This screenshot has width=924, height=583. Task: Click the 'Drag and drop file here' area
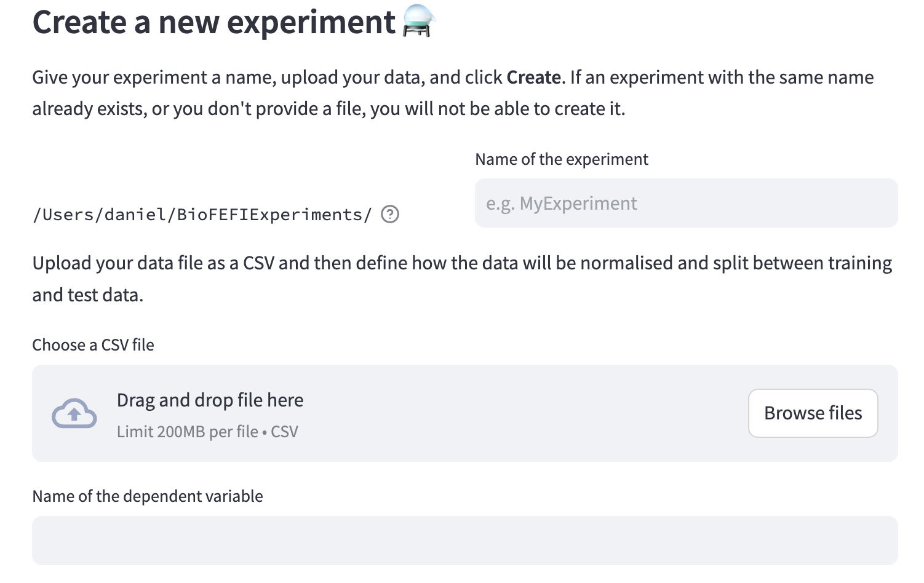[x=210, y=400]
